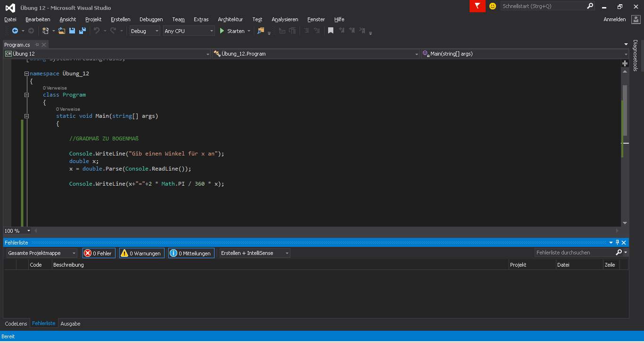This screenshot has height=343, width=644.
Task: Open the Debuggen menu
Action: click(151, 19)
